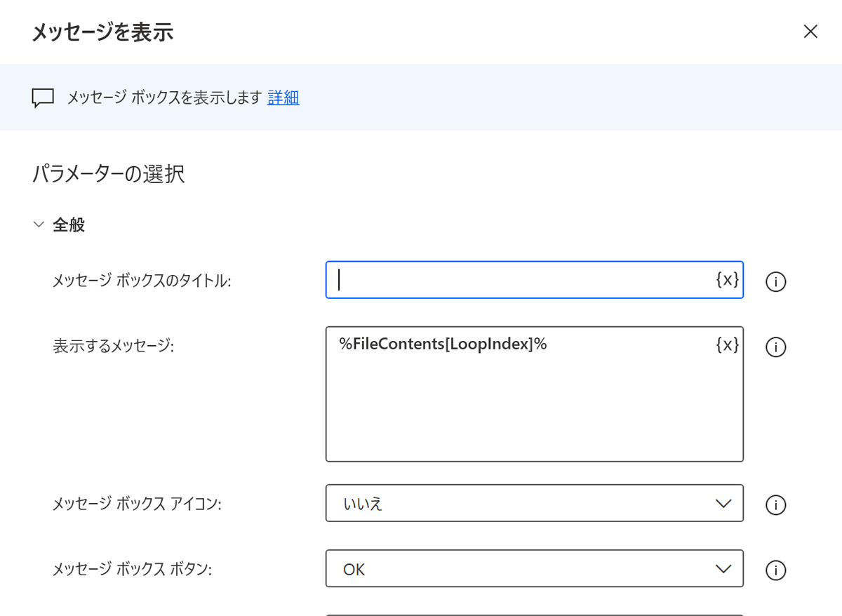Click the パラメーターの選択 heading
This screenshot has width=842, height=616.
pyautogui.click(x=109, y=173)
